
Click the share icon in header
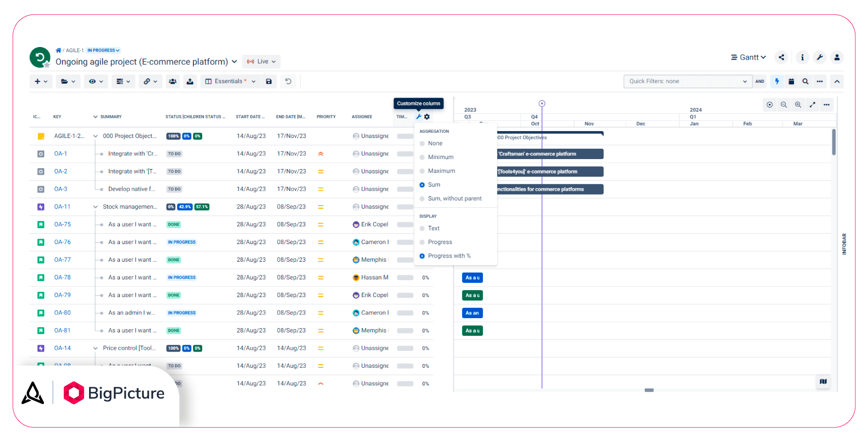pos(782,57)
